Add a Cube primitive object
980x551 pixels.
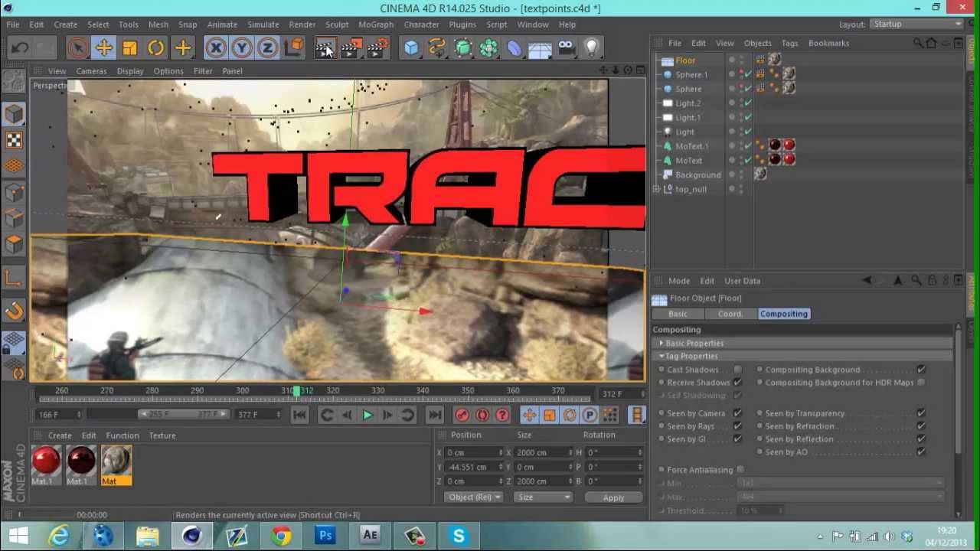click(411, 49)
